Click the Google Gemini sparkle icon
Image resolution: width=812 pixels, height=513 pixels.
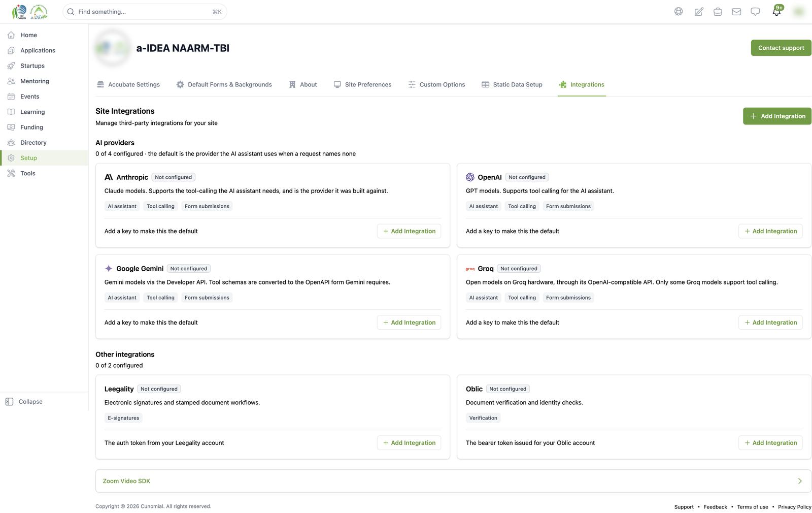109,269
